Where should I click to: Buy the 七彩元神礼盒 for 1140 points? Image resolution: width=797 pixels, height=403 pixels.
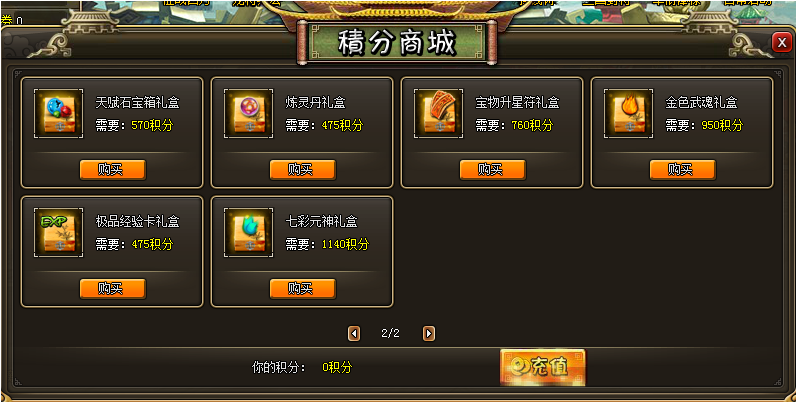(x=302, y=289)
